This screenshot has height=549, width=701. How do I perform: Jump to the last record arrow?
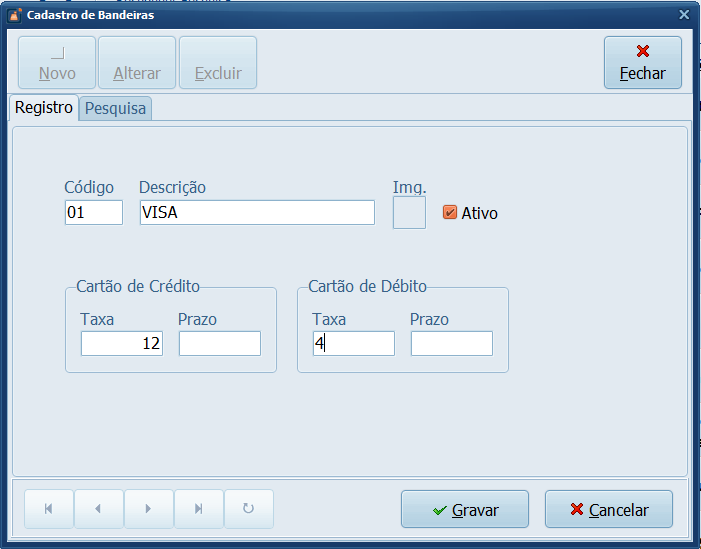(x=198, y=509)
